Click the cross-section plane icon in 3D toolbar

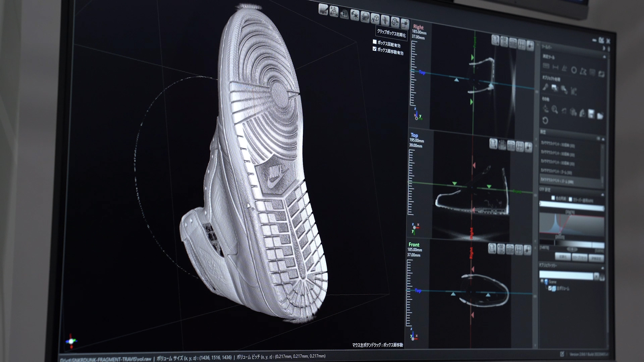pyautogui.click(x=385, y=20)
